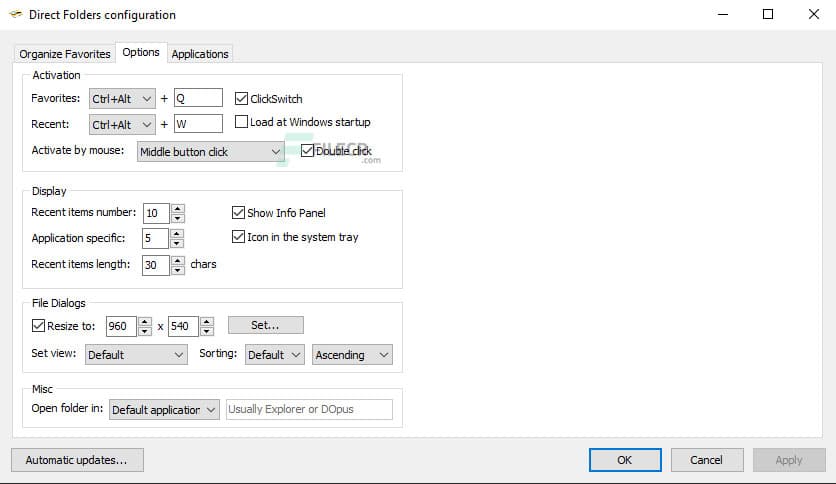836x484 pixels.
Task: Click the Recent items number field
Action: click(x=156, y=213)
